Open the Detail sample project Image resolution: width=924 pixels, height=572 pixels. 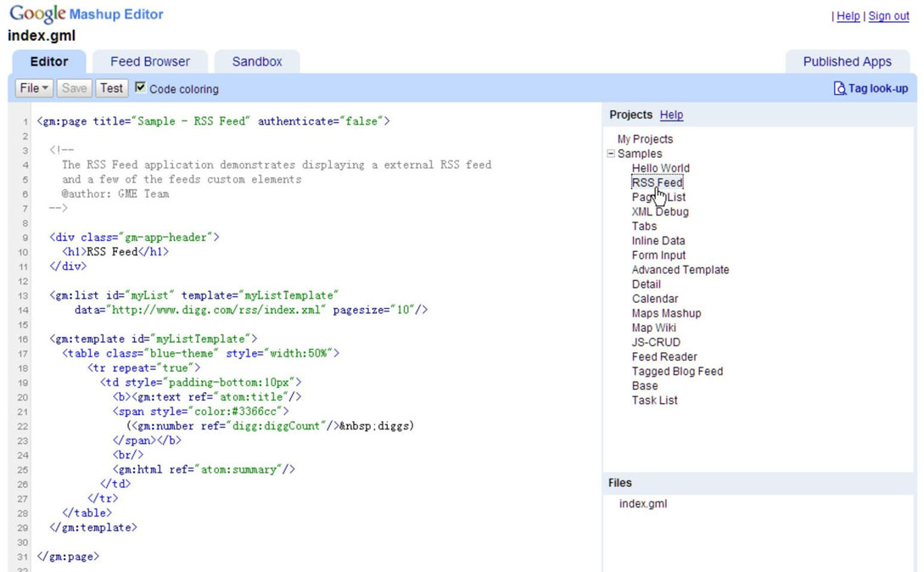(x=646, y=284)
